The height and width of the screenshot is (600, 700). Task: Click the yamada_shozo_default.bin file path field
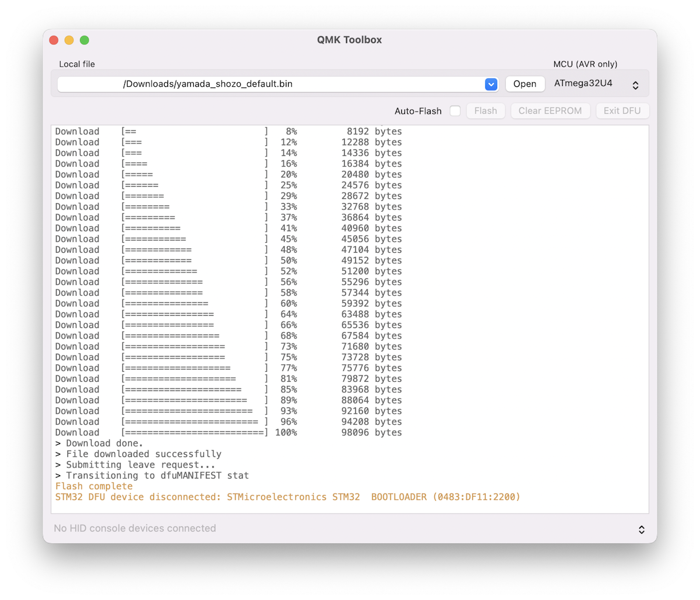(268, 84)
